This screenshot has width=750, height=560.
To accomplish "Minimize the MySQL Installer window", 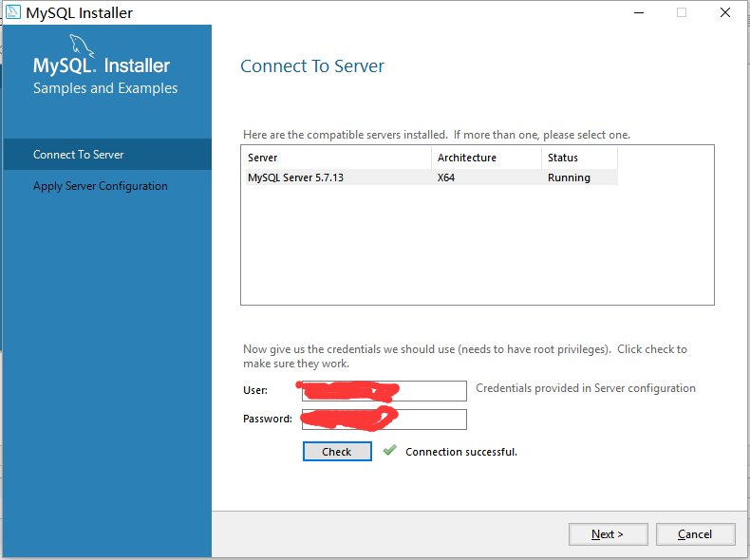I will [x=639, y=12].
